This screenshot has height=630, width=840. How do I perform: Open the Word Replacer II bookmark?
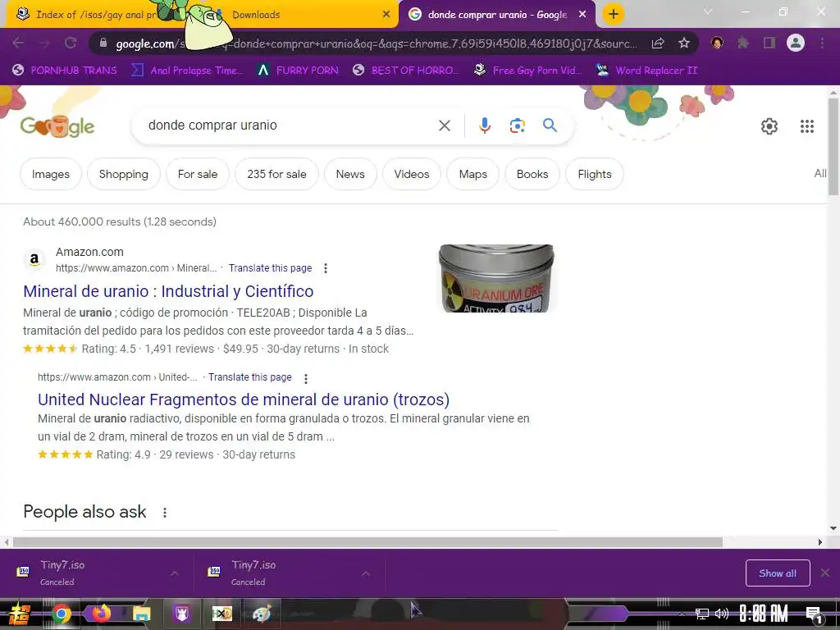(x=647, y=71)
